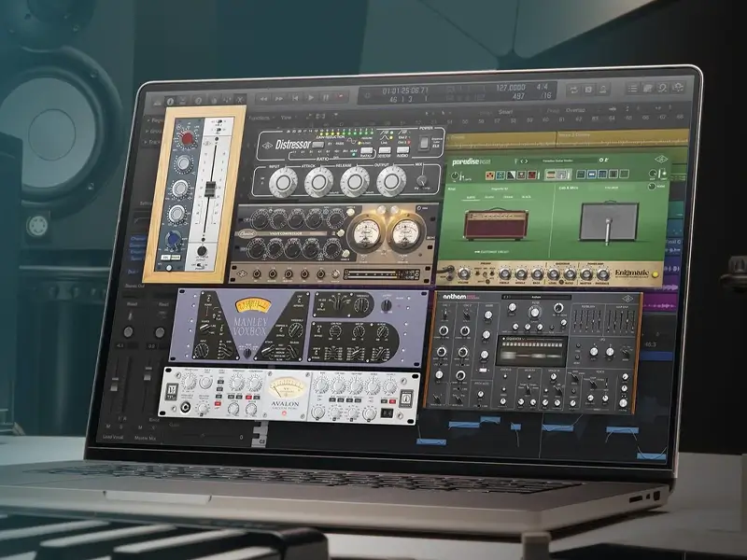Go to beginning using the transport button

click(x=295, y=98)
